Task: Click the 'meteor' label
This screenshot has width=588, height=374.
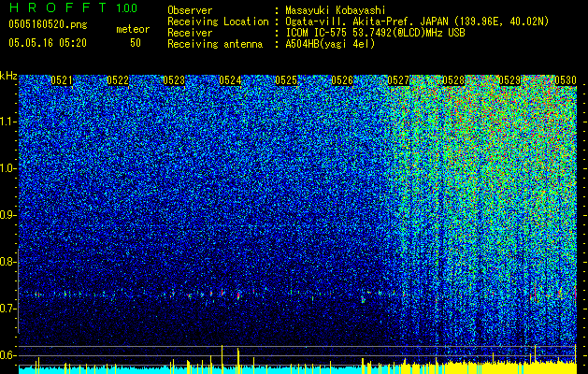Action: 133,29
